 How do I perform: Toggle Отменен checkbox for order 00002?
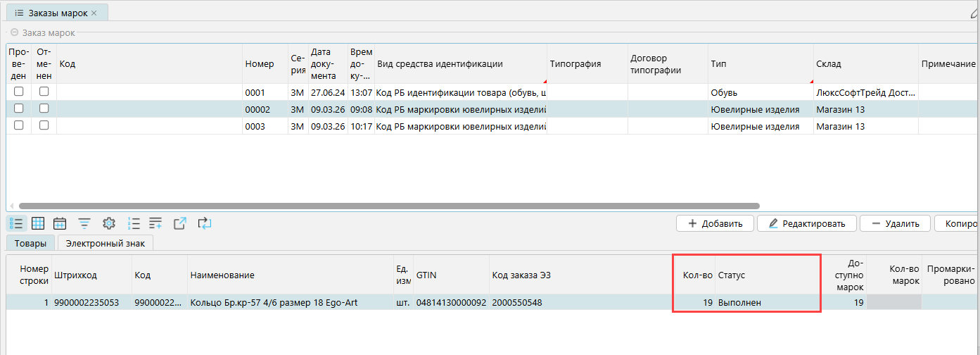44,108
